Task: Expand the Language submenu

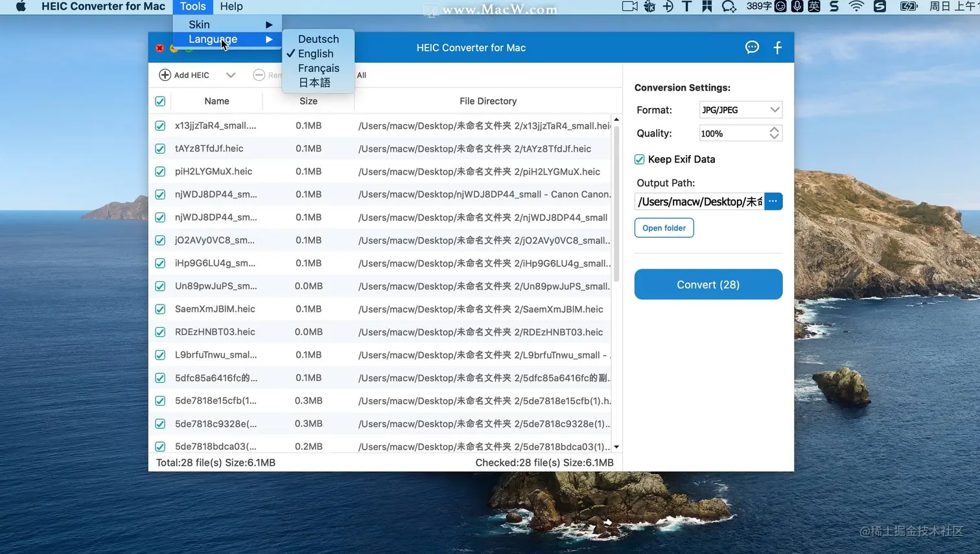Action: click(x=227, y=39)
